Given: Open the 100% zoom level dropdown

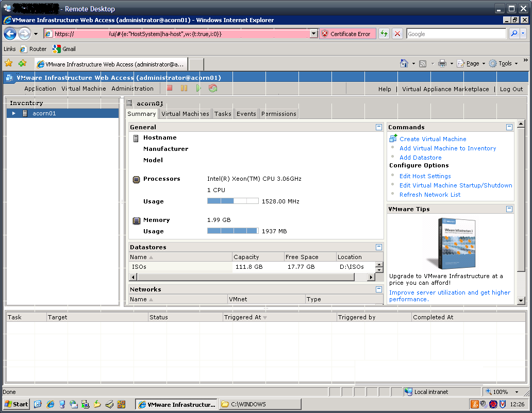Looking at the screenshot, I should click(x=517, y=392).
